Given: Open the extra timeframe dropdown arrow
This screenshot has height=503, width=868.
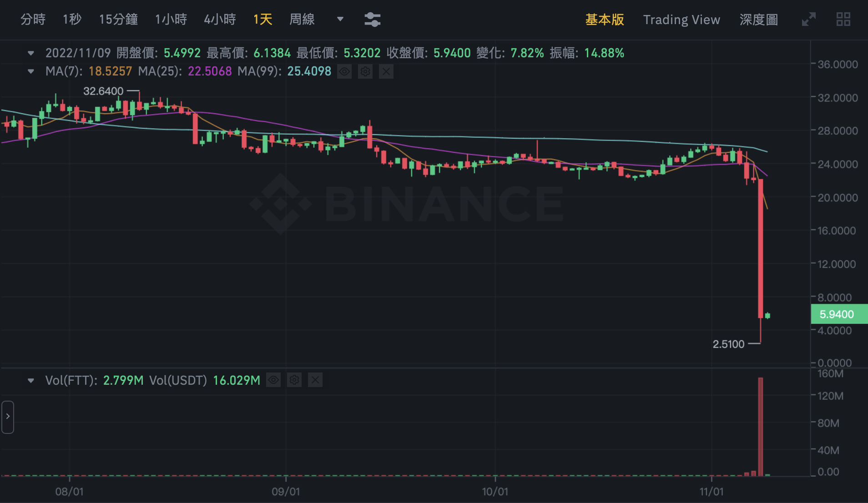Looking at the screenshot, I should pyautogui.click(x=339, y=20).
